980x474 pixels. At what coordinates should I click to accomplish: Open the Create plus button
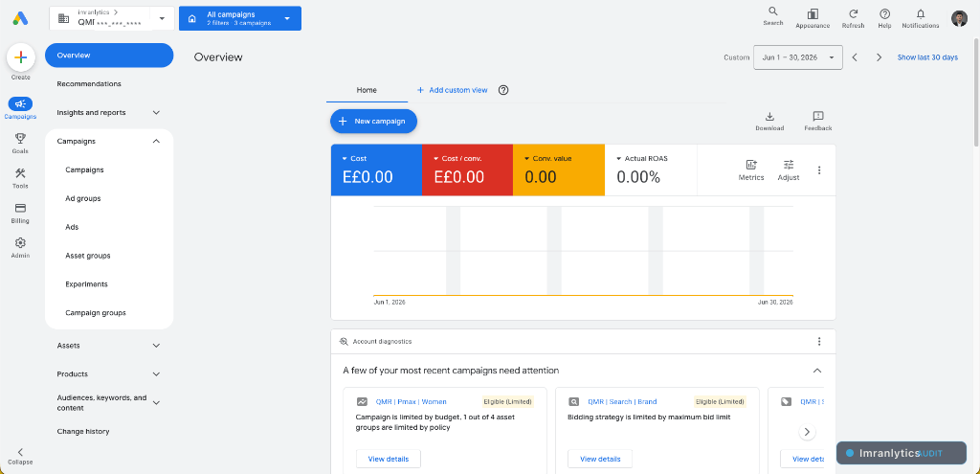[20, 57]
